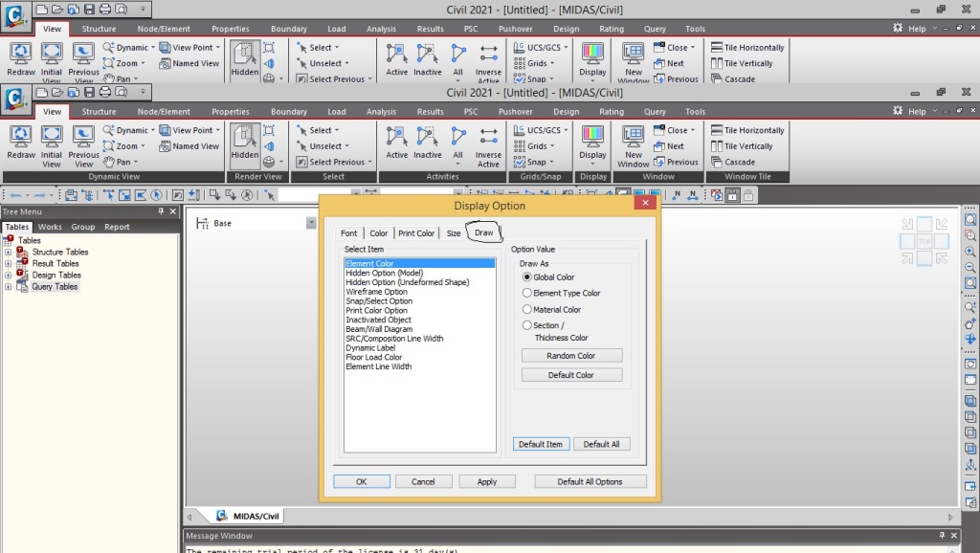The height and width of the screenshot is (553, 980).
Task: Switch to the Draw tab in Display Option
Action: pyautogui.click(x=482, y=232)
